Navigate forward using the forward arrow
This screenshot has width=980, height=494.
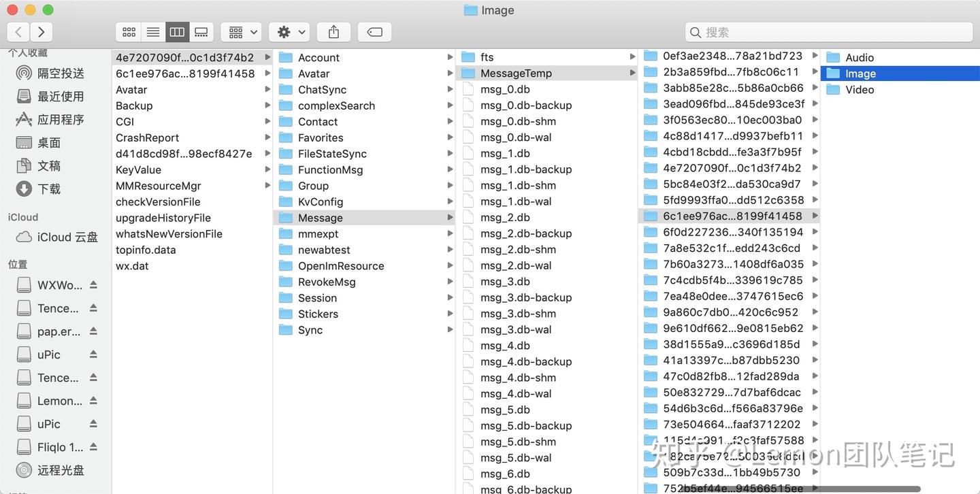(42, 31)
